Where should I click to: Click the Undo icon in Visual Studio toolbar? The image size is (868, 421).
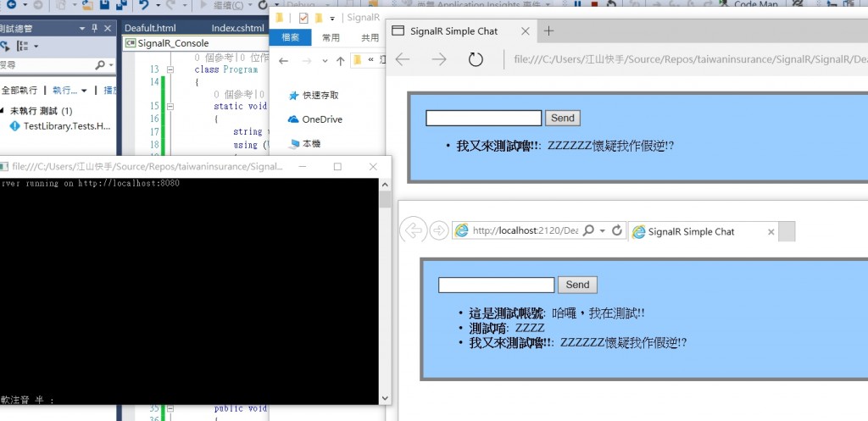pos(143,4)
